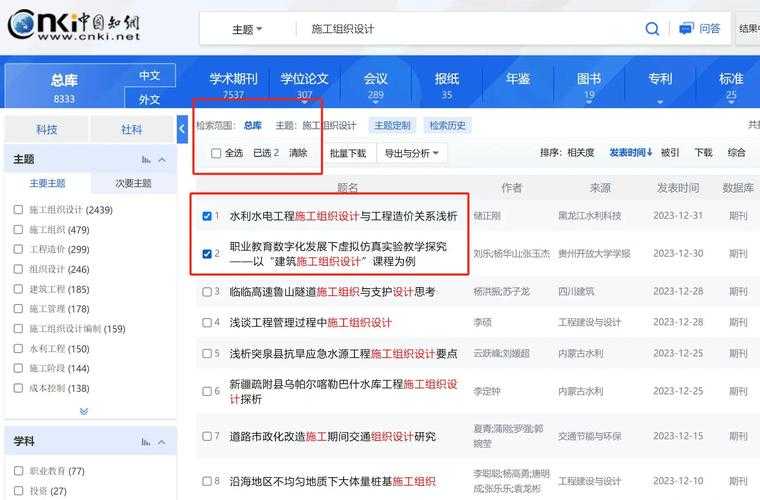Switch to 科技 tab

[x=47, y=129]
